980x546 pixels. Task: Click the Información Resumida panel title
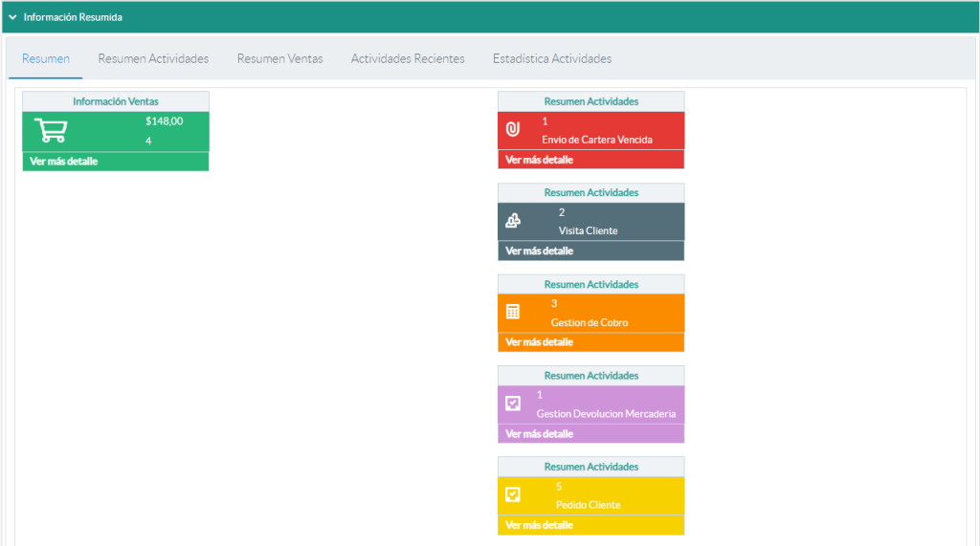(x=73, y=17)
